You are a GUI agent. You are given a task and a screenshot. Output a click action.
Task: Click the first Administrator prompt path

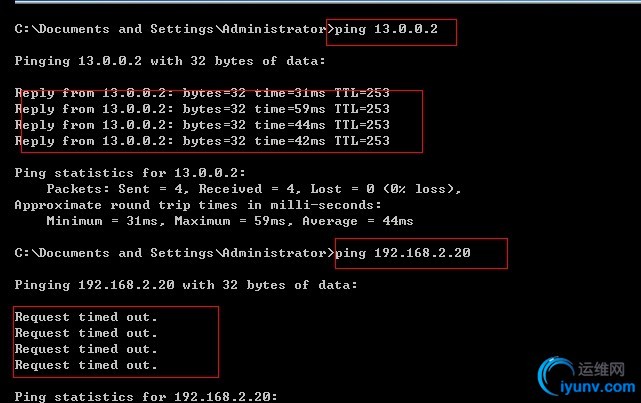point(170,29)
